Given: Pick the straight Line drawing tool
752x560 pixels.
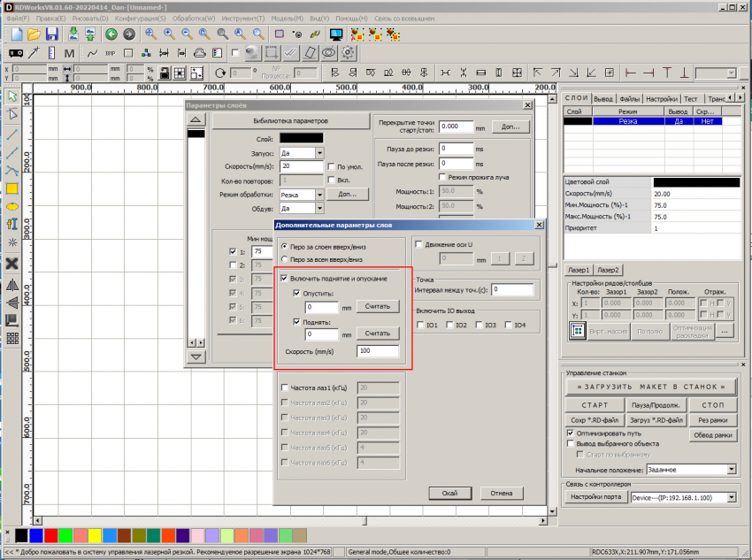Looking at the screenshot, I should [x=12, y=134].
